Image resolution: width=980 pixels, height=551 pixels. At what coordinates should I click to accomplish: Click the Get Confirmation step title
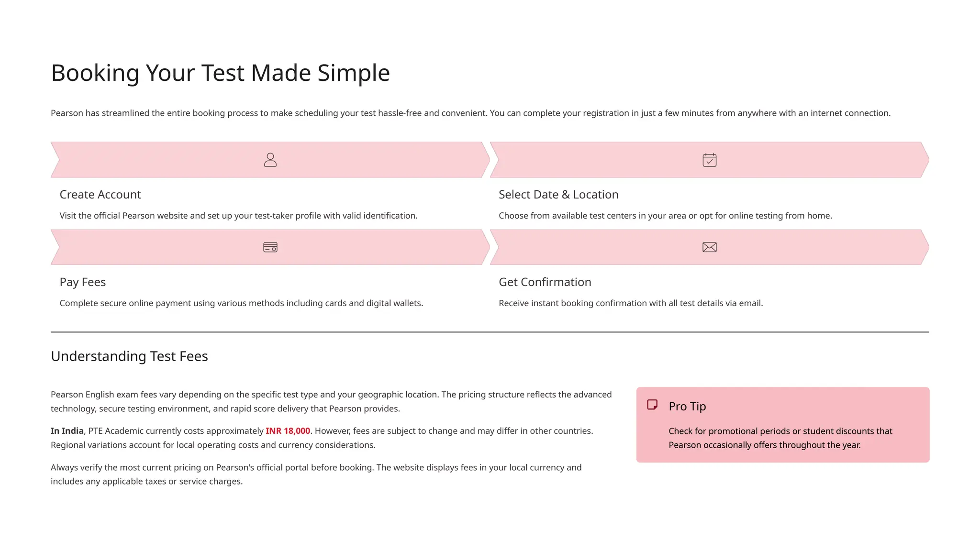coord(545,282)
